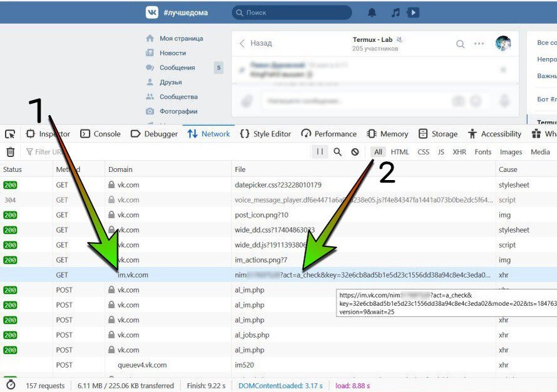Click the voice message microphone icon
557x392 pixels.
504,101
